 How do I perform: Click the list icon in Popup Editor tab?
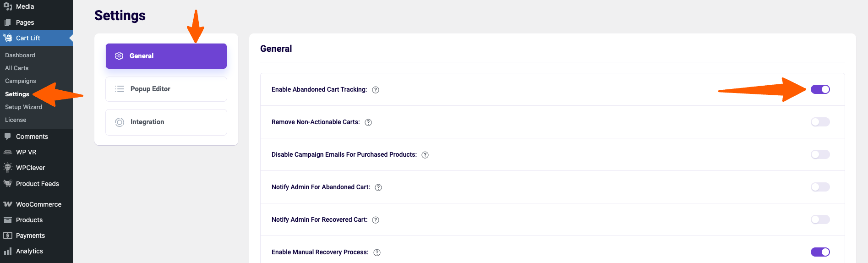(x=120, y=89)
